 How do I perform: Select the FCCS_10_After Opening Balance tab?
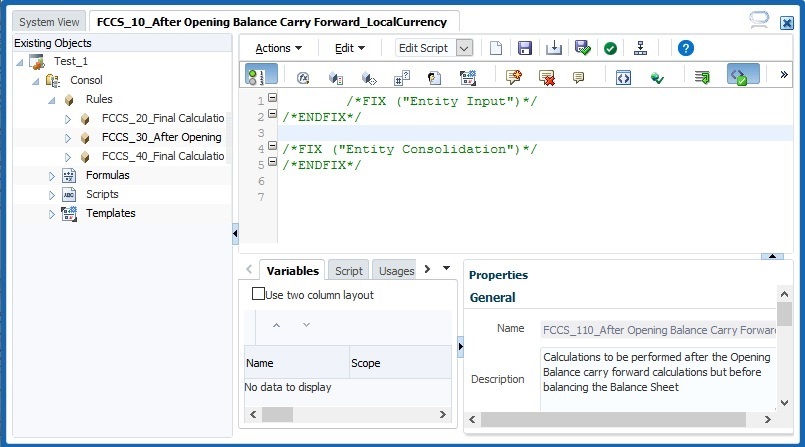272,22
